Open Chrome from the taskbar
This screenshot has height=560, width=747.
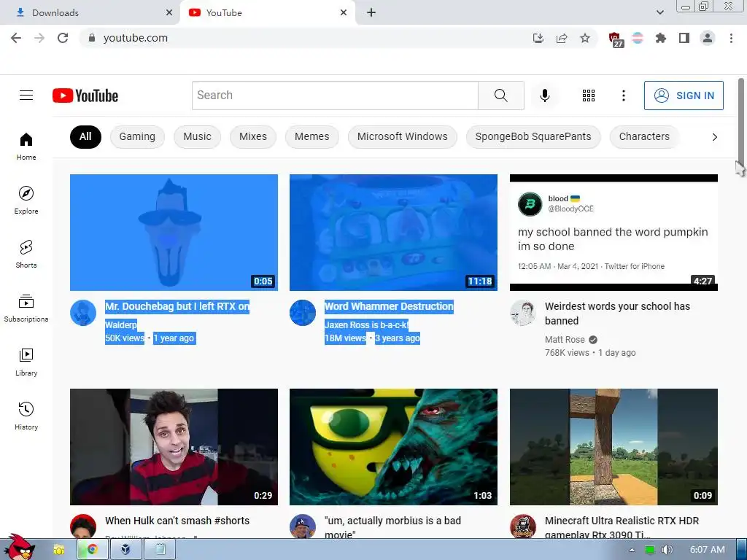[x=92, y=550]
